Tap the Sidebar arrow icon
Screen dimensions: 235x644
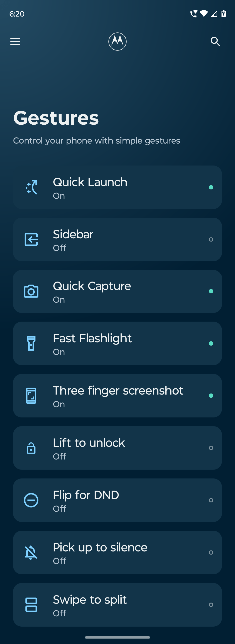pyautogui.click(x=31, y=239)
